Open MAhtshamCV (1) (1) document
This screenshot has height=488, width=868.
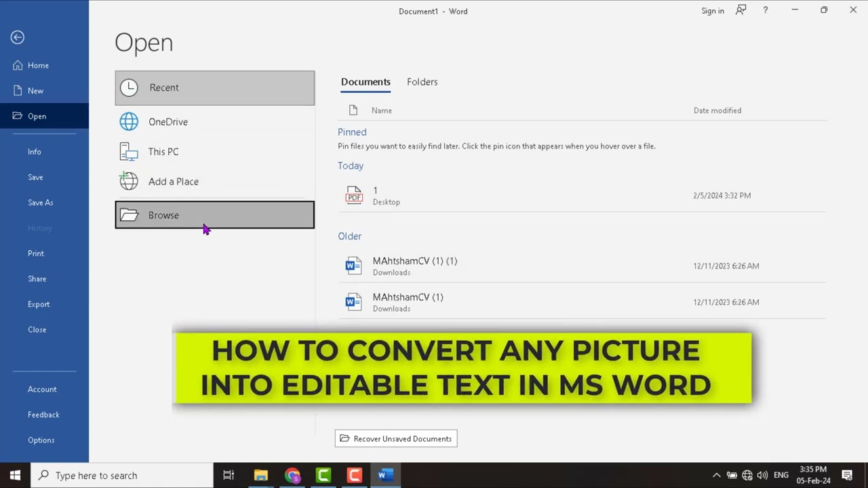pyautogui.click(x=582, y=266)
